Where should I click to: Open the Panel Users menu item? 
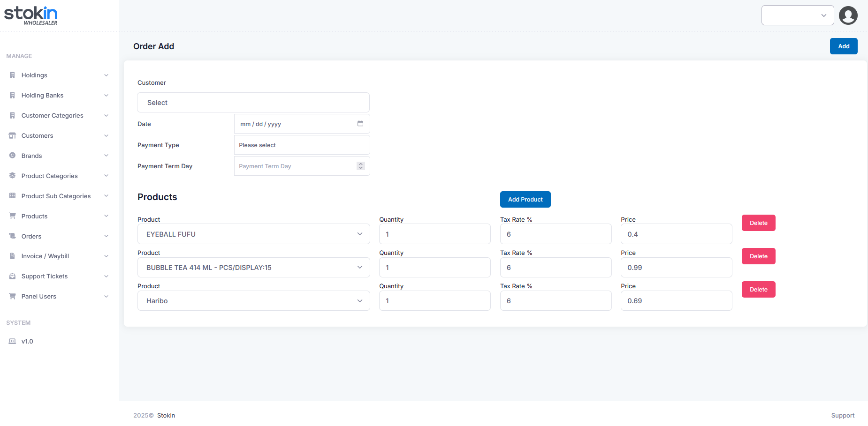39,296
